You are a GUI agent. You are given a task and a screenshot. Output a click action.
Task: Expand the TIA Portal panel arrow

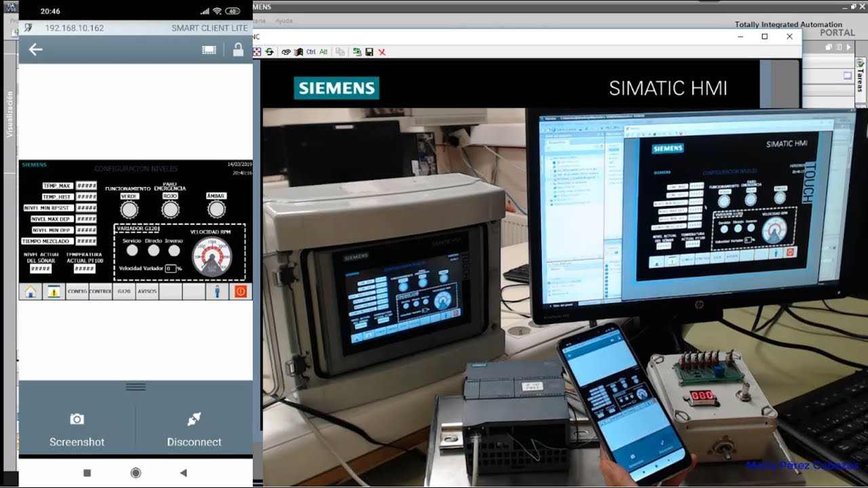(x=848, y=47)
